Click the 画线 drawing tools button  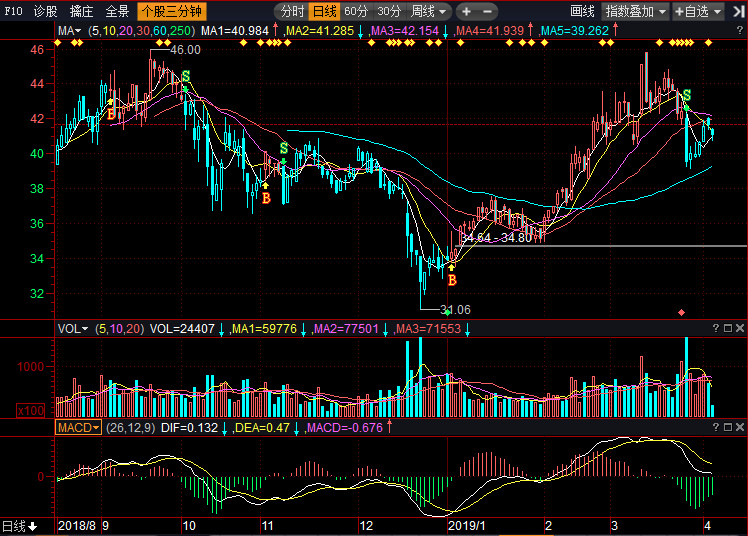tap(582, 11)
